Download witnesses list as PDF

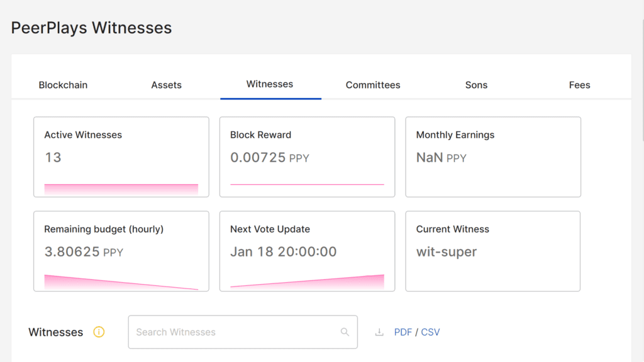coord(403,332)
